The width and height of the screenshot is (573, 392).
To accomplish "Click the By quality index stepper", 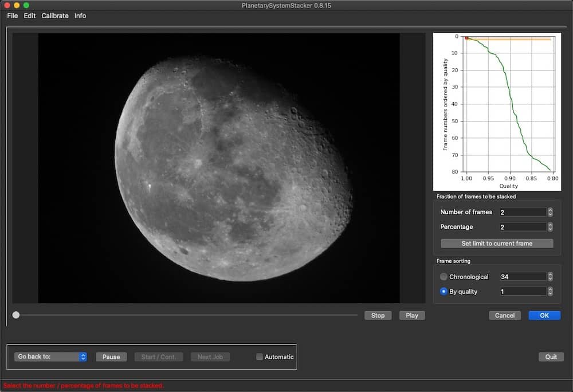I will [550, 292].
